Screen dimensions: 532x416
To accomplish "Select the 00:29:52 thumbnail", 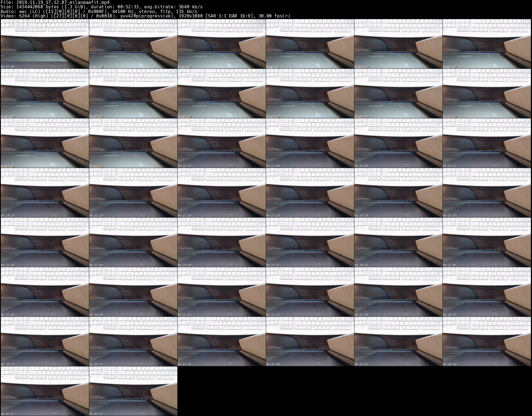I will [310, 242].
